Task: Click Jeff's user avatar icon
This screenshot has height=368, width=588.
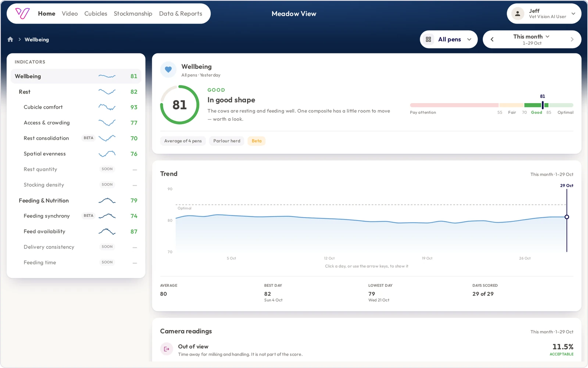Action: coord(518,14)
